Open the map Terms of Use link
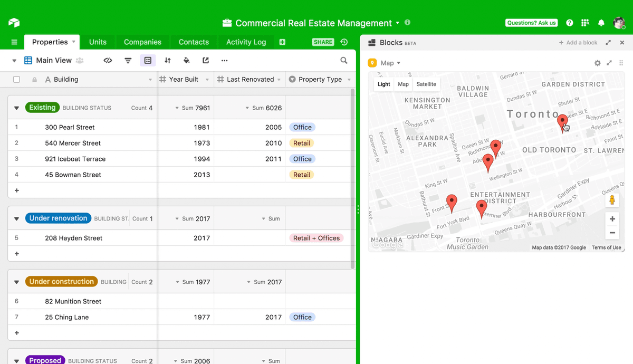 (606, 247)
